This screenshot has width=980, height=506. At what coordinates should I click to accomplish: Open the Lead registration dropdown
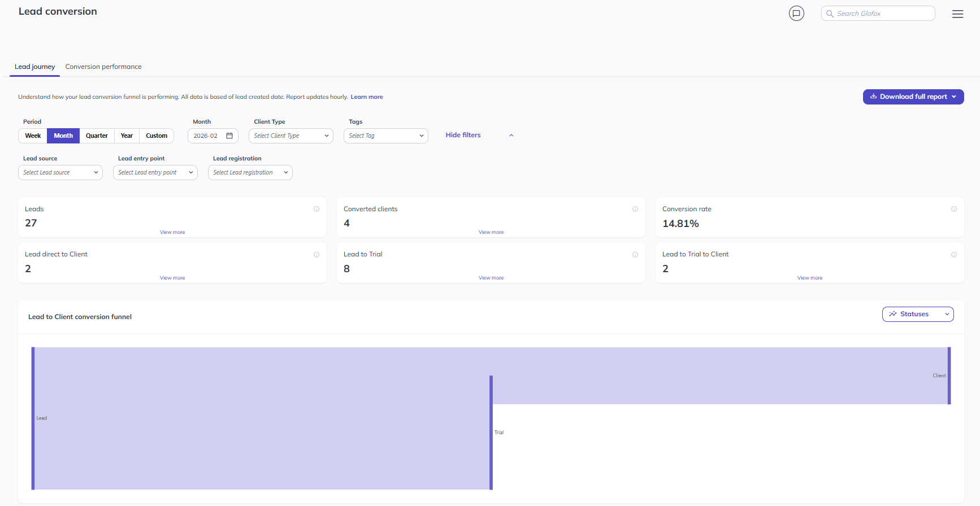pos(250,172)
